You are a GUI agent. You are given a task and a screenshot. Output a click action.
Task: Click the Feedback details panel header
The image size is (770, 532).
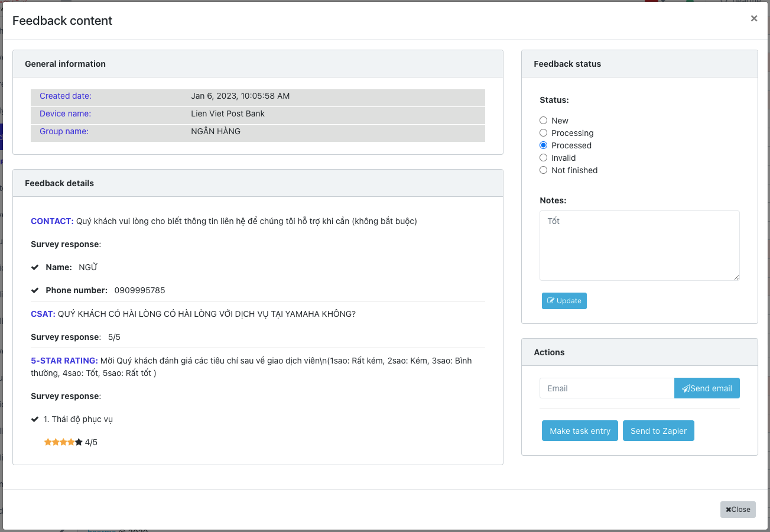coord(258,183)
